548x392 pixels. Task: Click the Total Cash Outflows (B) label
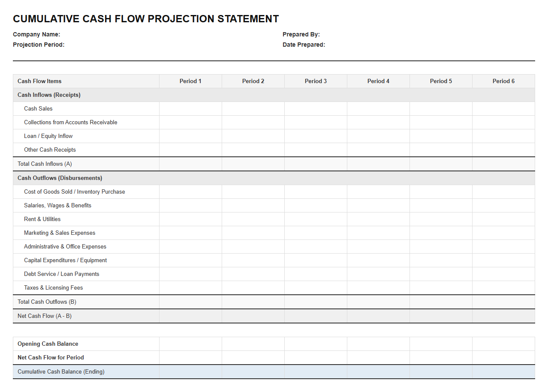(x=47, y=302)
